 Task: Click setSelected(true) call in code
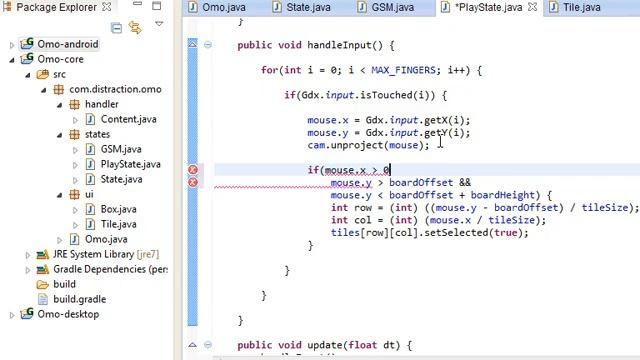coord(473,233)
